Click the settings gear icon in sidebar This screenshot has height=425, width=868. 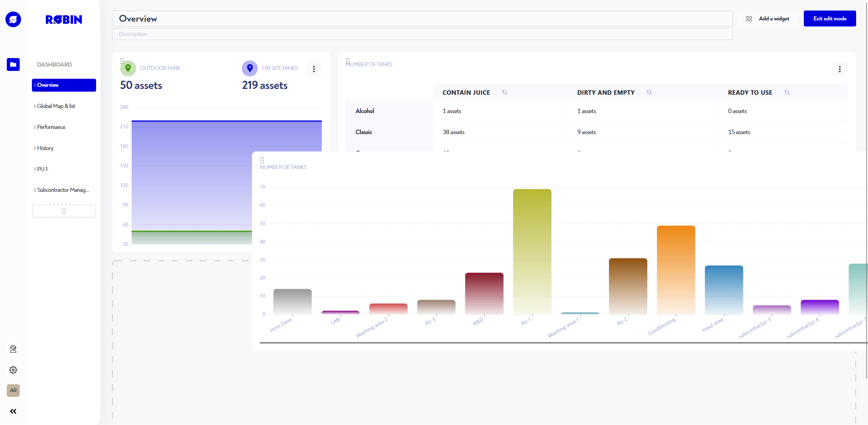pos(13,370)
